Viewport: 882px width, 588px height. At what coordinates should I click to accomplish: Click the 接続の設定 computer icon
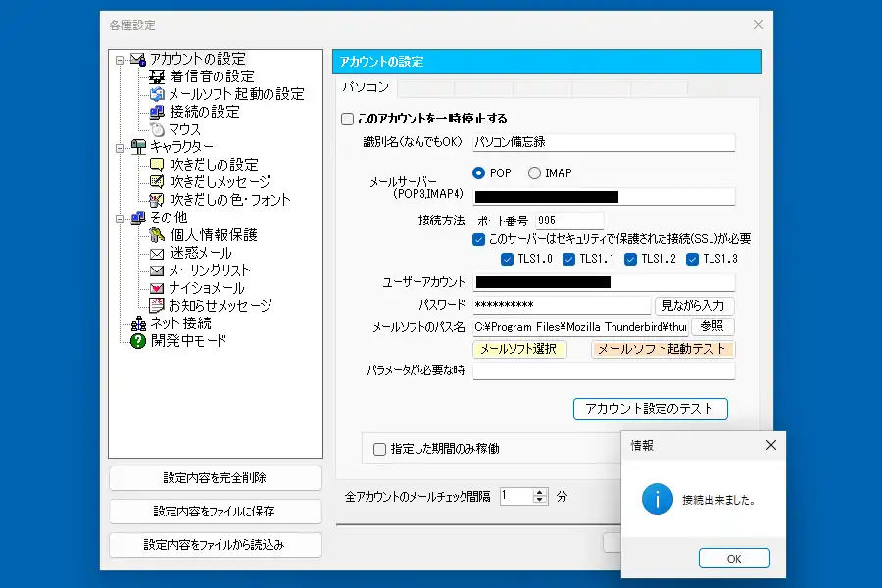click(157, 112)
